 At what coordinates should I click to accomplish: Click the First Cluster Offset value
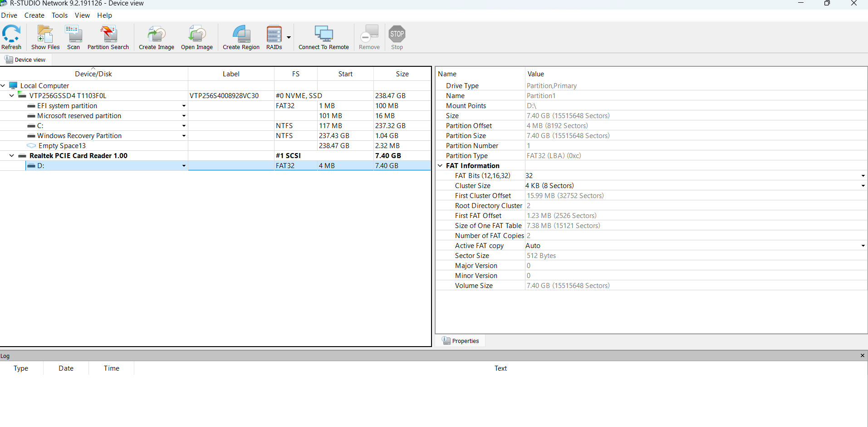565,196
